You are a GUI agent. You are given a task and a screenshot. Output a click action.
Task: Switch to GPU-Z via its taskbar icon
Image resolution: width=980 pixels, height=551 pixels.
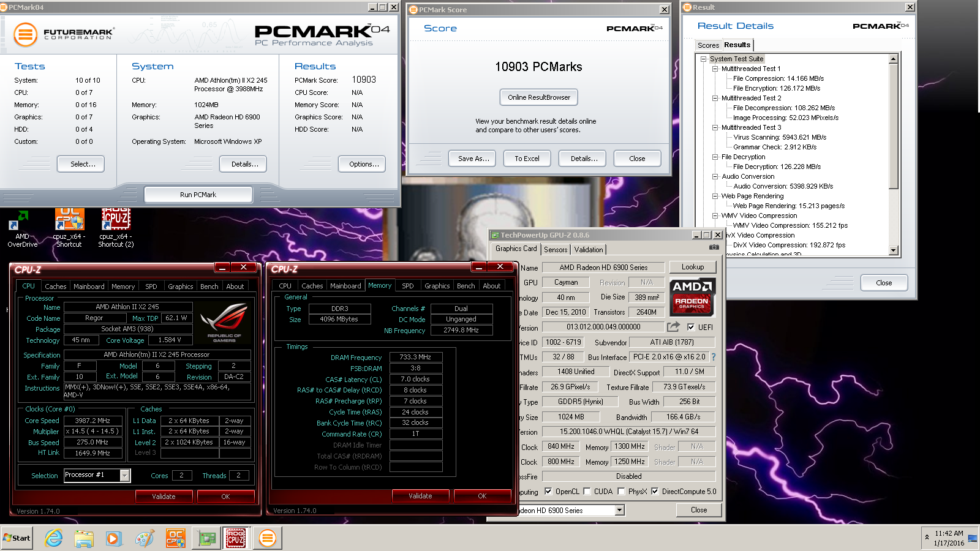[x=207, y=538]
